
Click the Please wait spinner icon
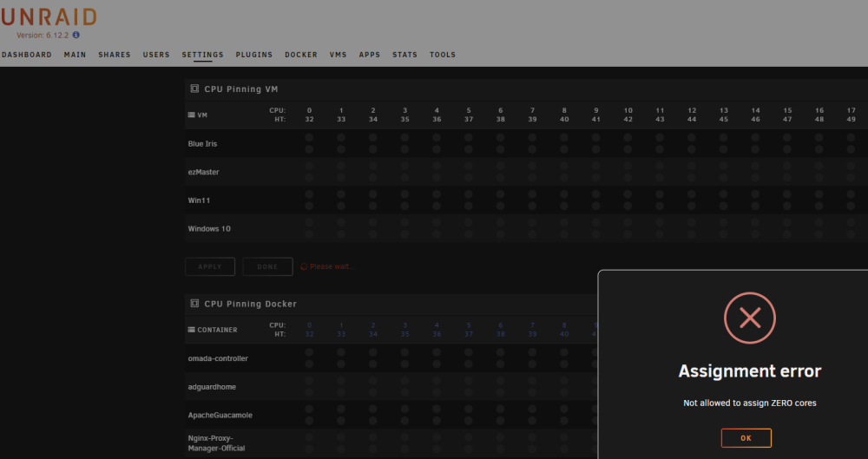pyautogui.click(x=304, y=267)
